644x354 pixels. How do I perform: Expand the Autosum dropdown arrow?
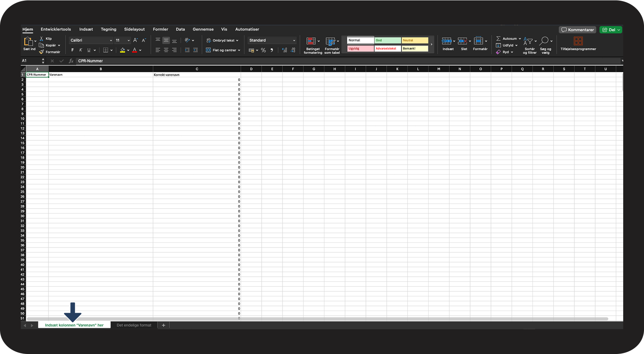(520, 39)
